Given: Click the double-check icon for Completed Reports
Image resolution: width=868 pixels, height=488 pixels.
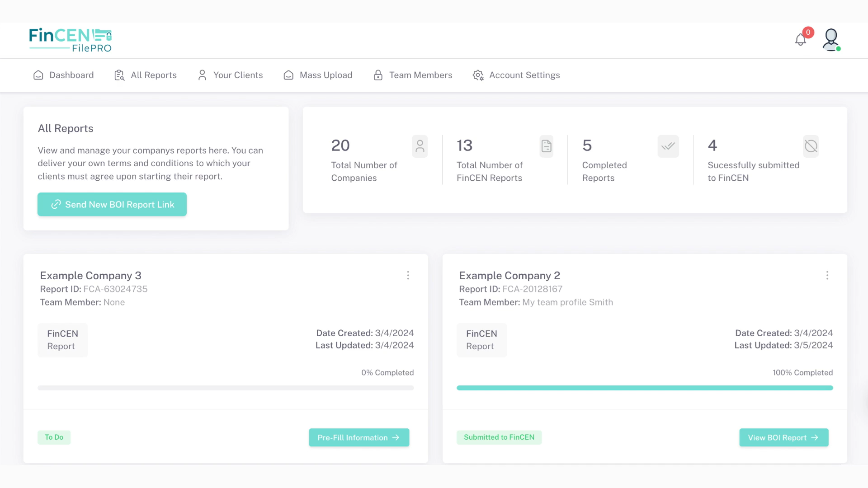Looking at the screenshot, I should tap(668, 146).
